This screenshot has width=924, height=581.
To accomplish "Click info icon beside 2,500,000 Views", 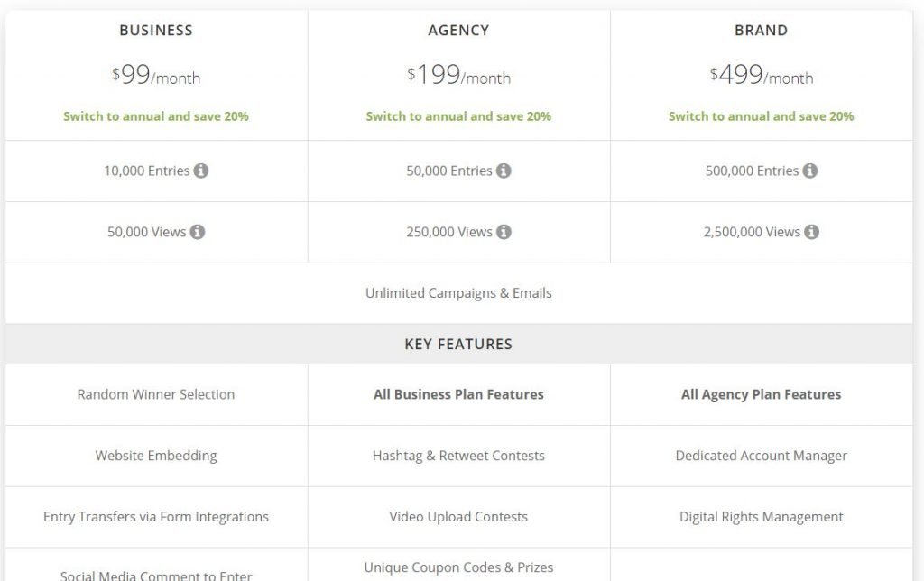I will pyautogui.click(x=811, y=232).
